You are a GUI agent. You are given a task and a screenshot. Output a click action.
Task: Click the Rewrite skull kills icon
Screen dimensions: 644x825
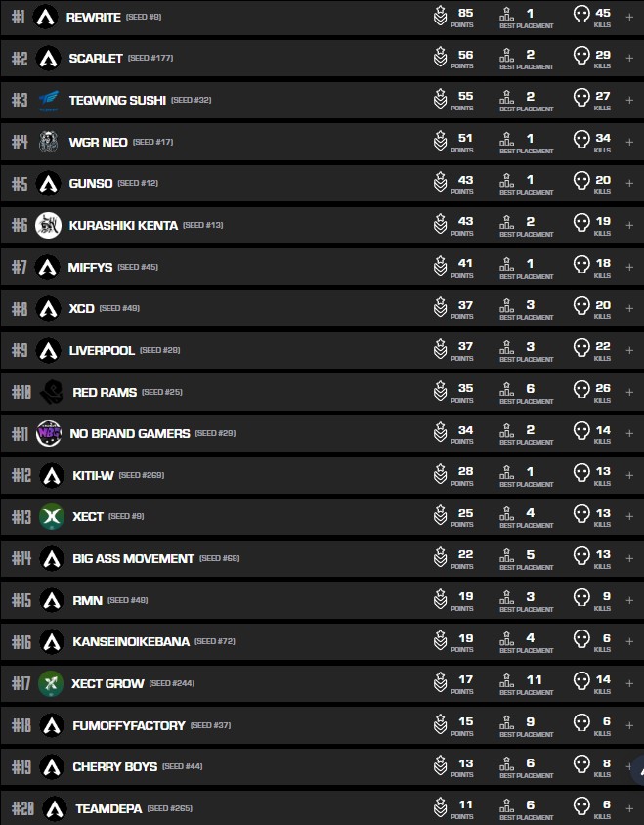click(x=581, y=16)
